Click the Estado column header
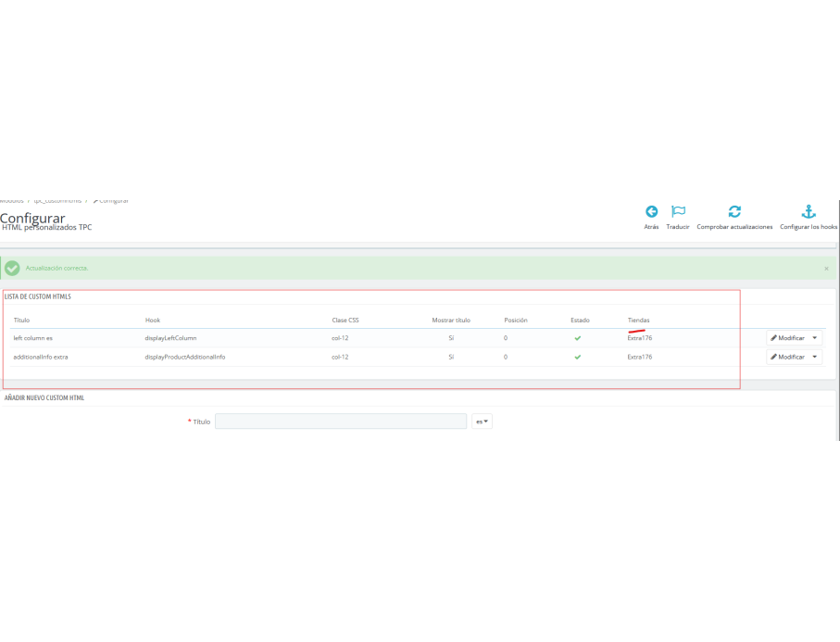 580,320
